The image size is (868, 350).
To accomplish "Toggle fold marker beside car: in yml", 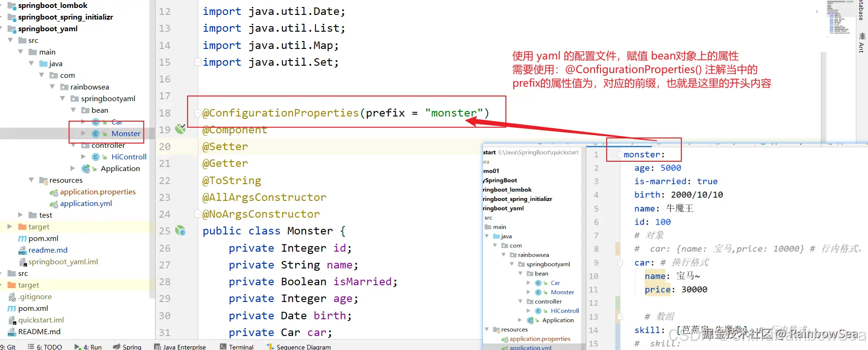I will [x=620, y=263].
